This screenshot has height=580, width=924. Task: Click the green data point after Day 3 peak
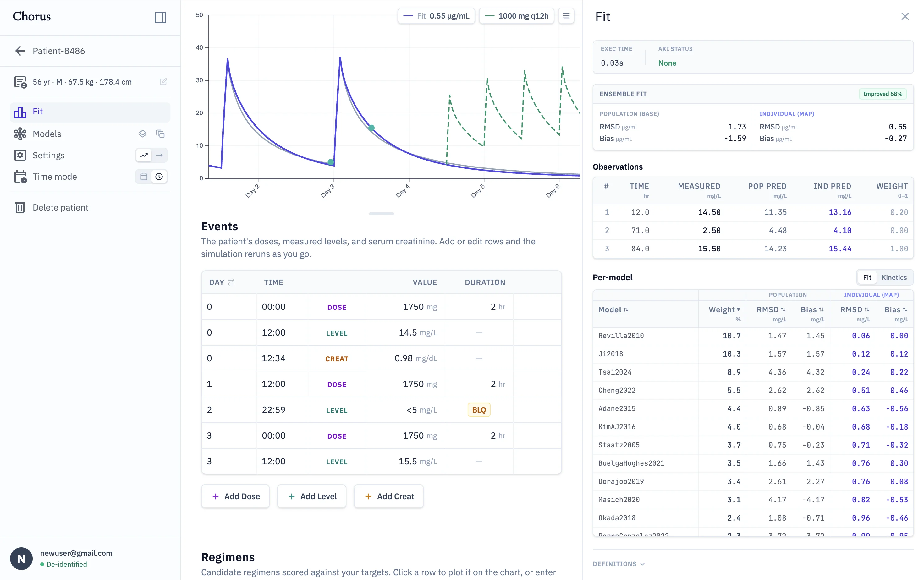click(x=371, y=128)
